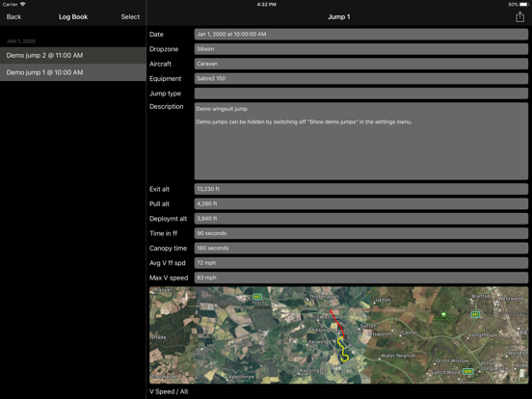Screen dimensions: 532x399
Task: Tap the 4:32 PM clock in status bar
Action: pos(266,5)
